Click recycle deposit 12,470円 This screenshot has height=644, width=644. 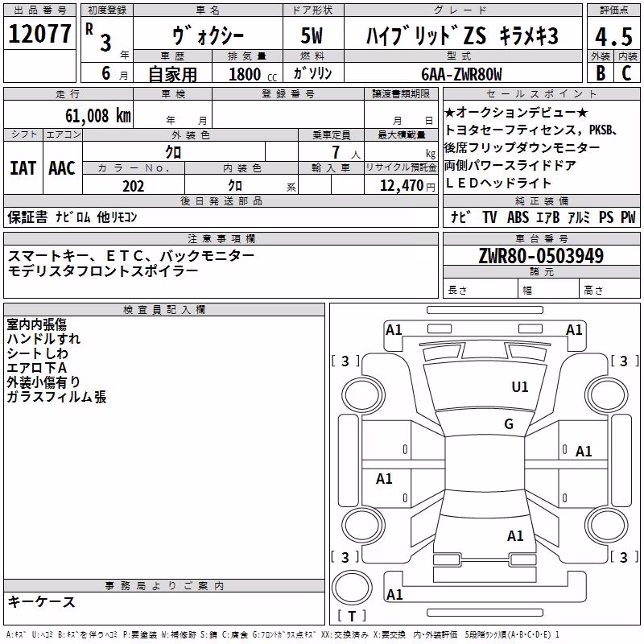[x=407, y=186]
